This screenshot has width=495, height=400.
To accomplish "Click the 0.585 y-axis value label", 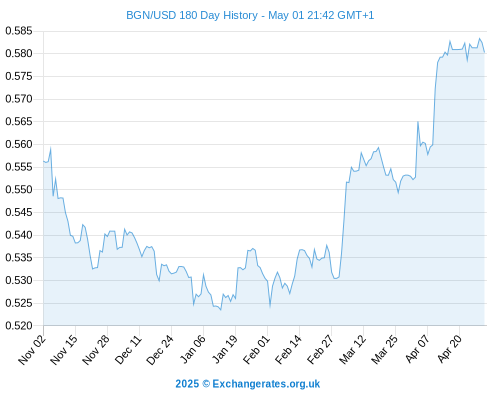I will [x=19, y=31].
